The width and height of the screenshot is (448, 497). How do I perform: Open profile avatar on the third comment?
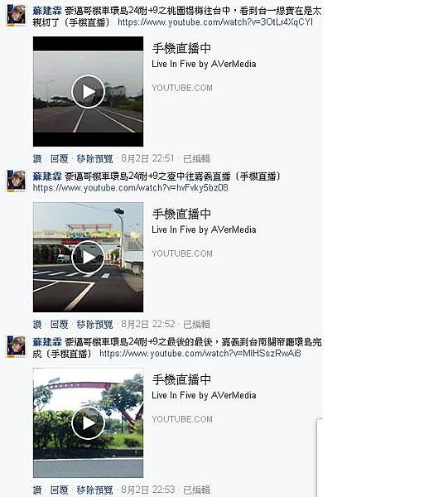tap(17, 346)
